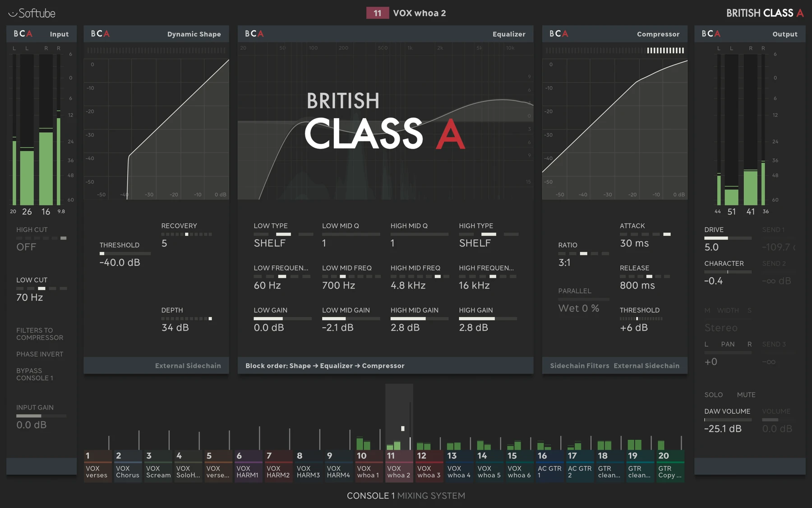Viewport: 812px width, 508px height.
Task: Change the compressor Ratio 3:1 selector
Action: tap(584, 254)
